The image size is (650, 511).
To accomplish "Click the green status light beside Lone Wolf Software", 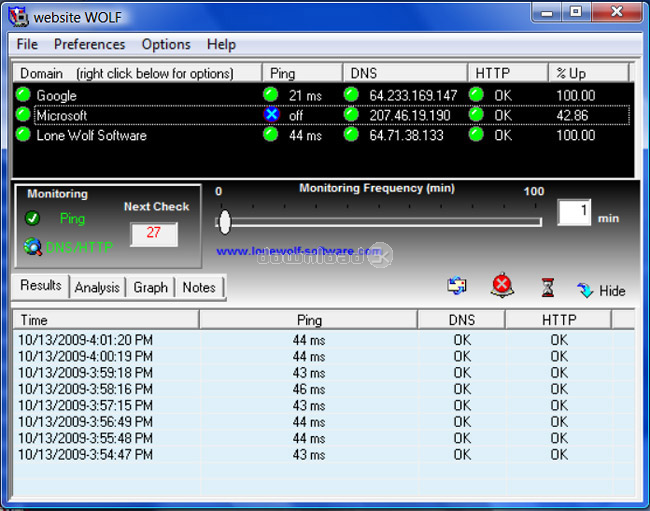I will [23, 134].
